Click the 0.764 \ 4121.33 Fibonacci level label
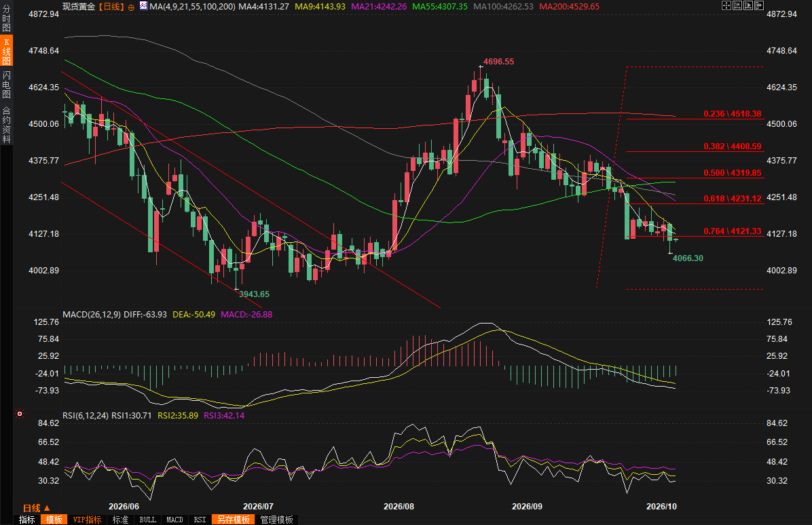This screenshot has height=525, width=812. click(x=733, y=231)
